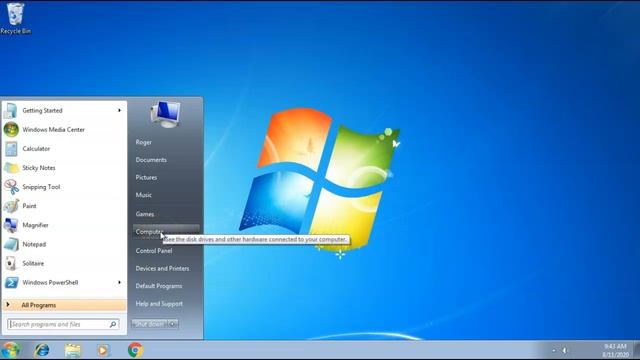640x360 pixels.
Task: Open the Pictures library
Action: click(x=146, y=178)
